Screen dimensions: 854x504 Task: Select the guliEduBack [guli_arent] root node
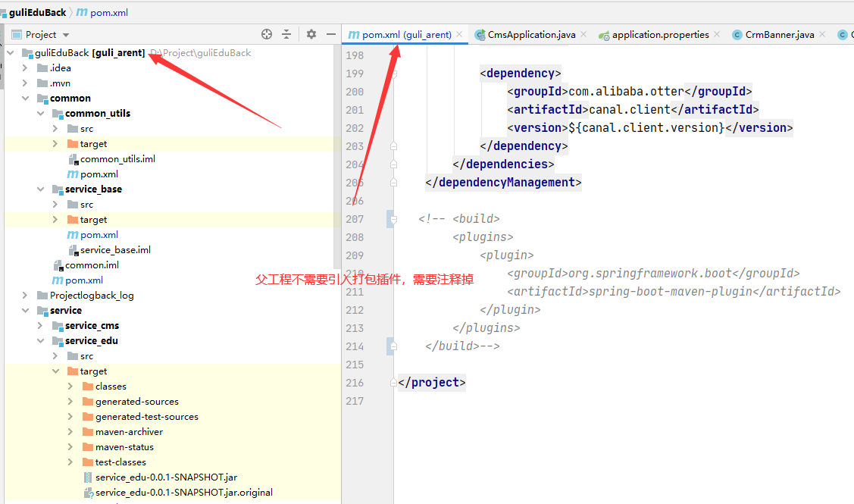pyautogui.click(x=90, y=53)
